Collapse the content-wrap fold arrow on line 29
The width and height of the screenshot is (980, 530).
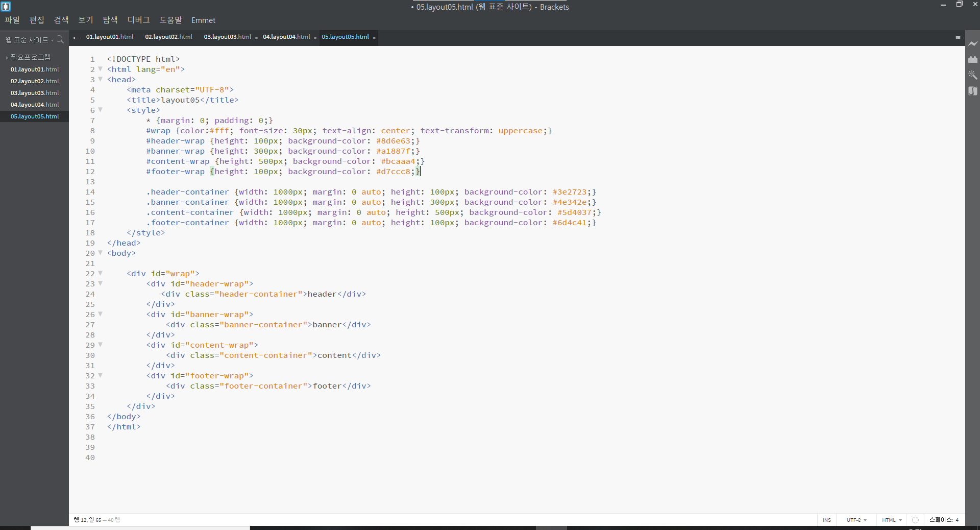(101, 345)
